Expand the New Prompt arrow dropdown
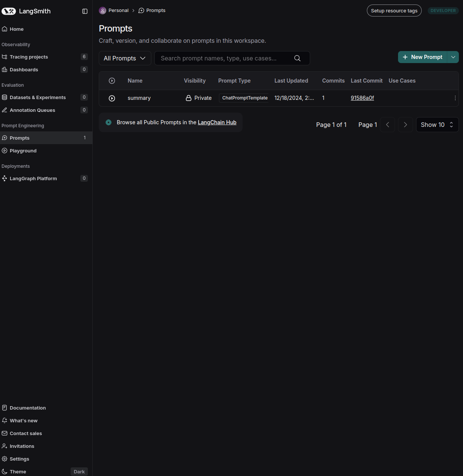 coord(453,57)
